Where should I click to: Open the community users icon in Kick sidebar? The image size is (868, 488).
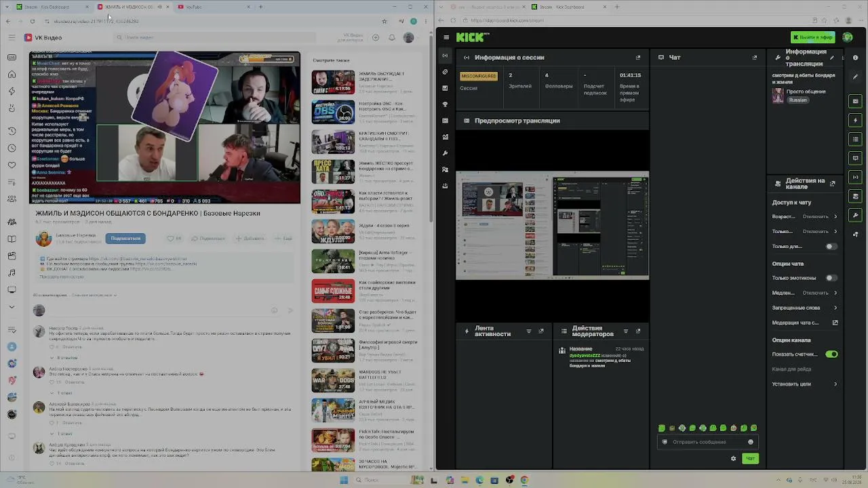pyautogui.click(x=445, y=169)
